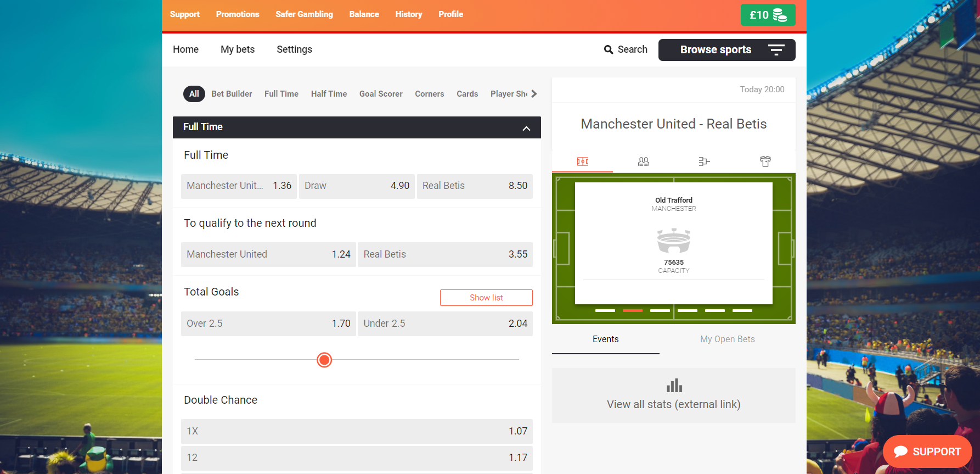Open Settings page
Viewport: 980px width, 474px height.
295,49
